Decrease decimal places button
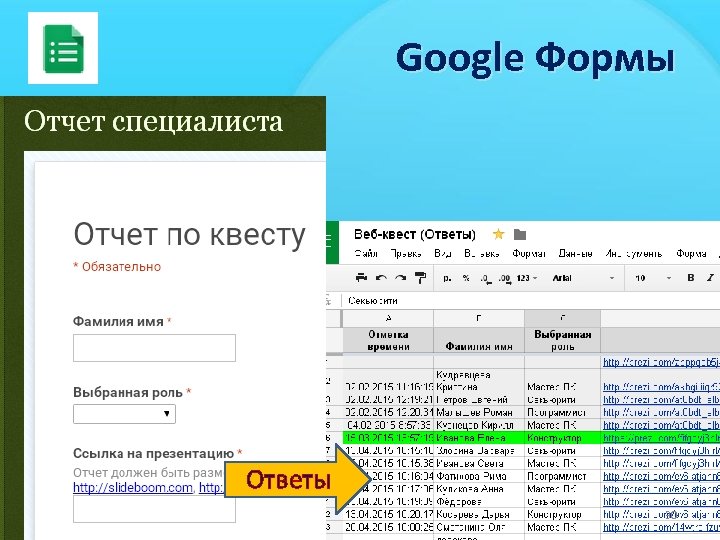Screen dimensions: 720x540 click(x=485, y=278)
